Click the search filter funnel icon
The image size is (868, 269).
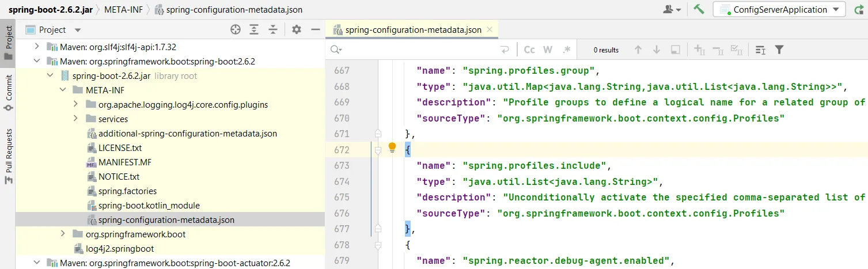click(779, 50)
